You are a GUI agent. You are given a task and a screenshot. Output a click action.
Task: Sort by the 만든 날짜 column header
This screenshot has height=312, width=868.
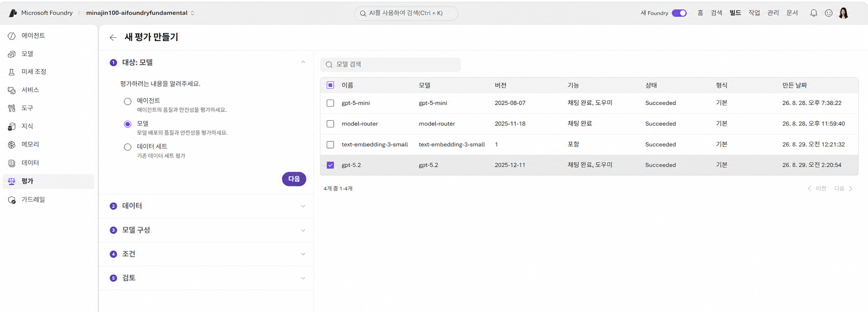click(795, 85)
